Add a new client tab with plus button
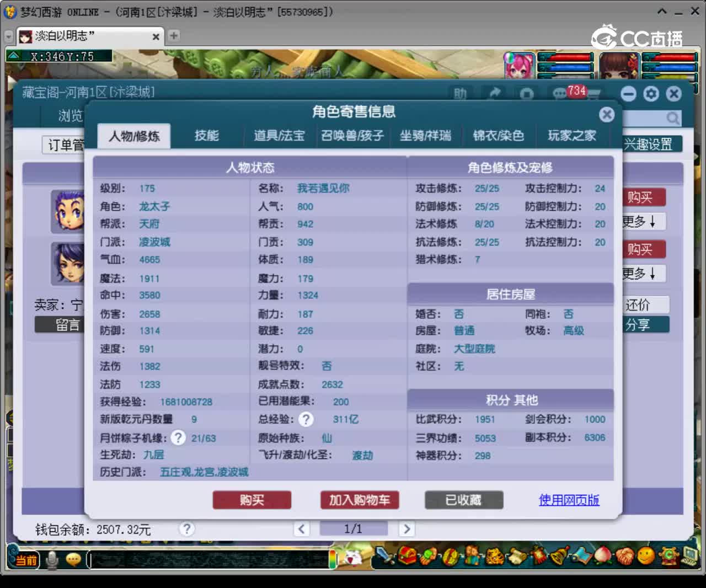This screenshot has height=588, width=706. [174, 36]
